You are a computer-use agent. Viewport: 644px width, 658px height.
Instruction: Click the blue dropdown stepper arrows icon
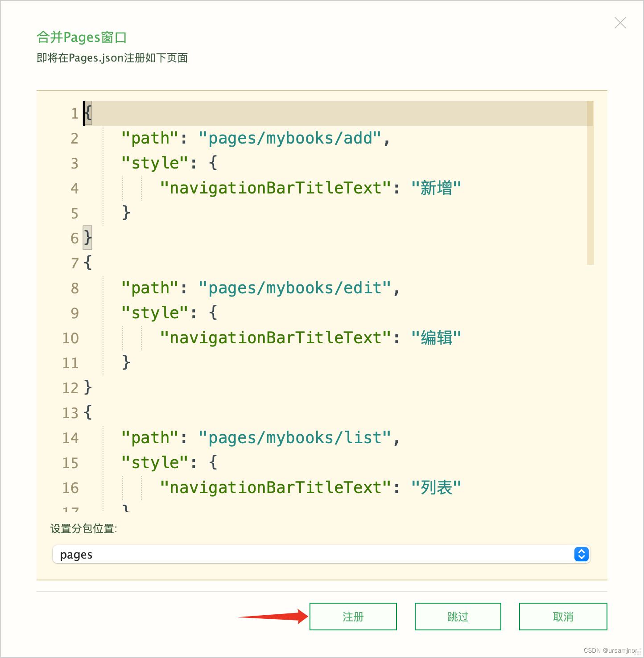(581, 554)
